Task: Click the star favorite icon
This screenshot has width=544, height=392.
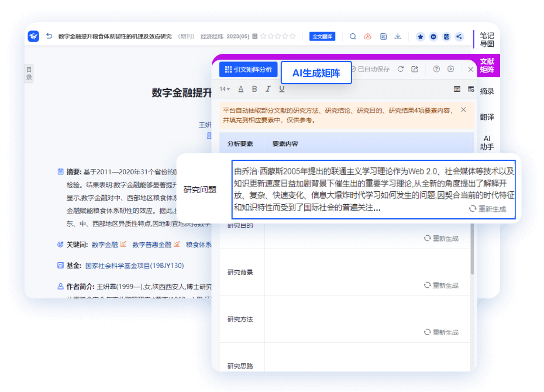Action: pyautogui.click(x=420, y=36)
